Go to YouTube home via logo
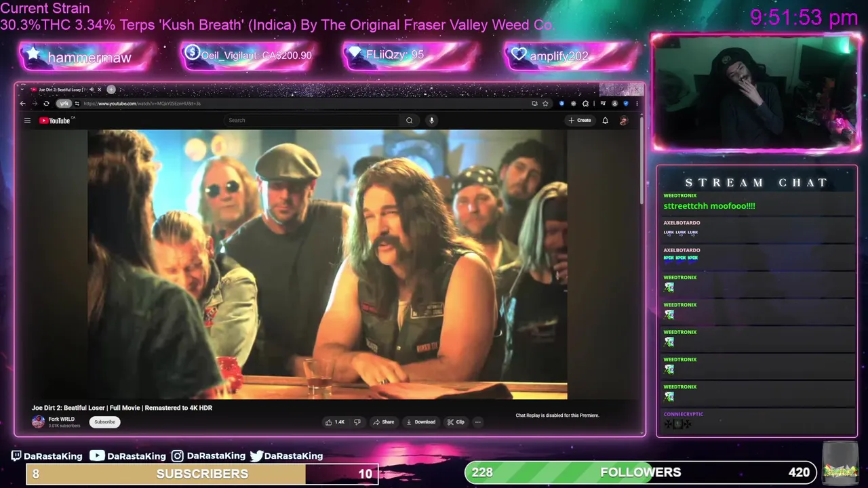The width and height of the screenshot is (868, 488). [55, 121]
